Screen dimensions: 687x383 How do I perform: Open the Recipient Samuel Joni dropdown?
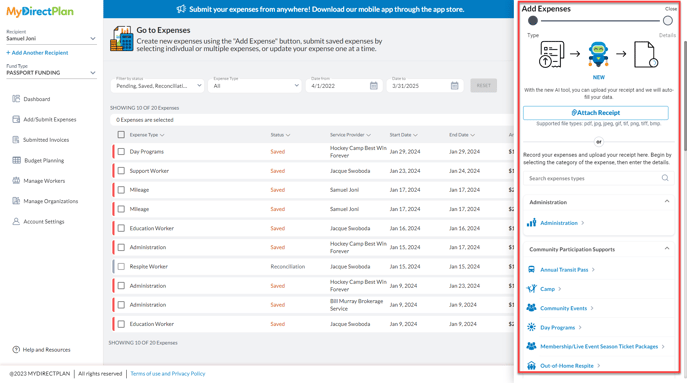point(51,39)
